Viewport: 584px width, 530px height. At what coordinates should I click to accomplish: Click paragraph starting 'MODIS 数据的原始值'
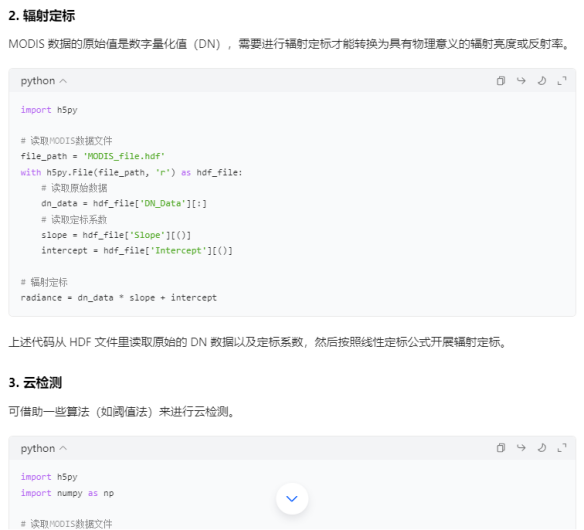tap(289, 44)
